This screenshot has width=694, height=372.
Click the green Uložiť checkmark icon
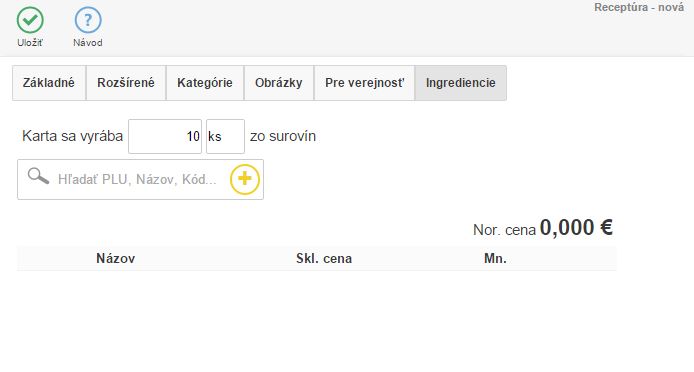(x=30, y=20)
